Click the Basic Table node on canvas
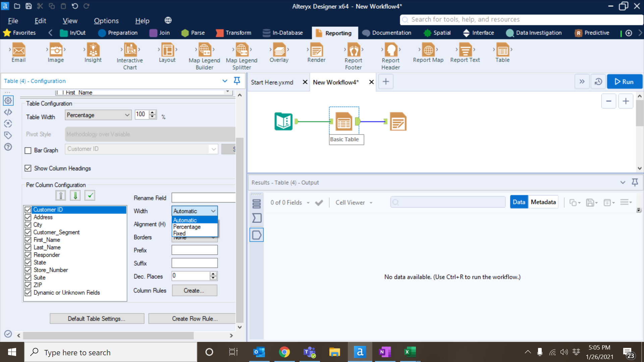 [344, 122]
